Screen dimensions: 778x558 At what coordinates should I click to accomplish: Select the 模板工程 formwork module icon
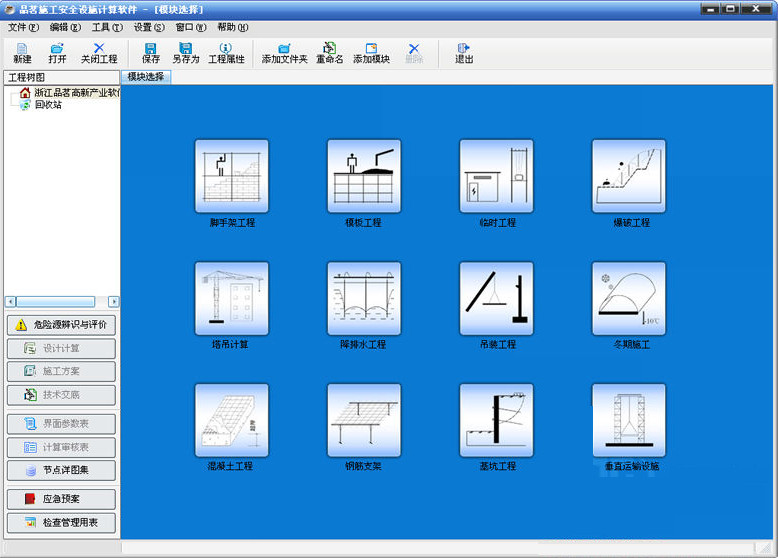tap(364, 176)
